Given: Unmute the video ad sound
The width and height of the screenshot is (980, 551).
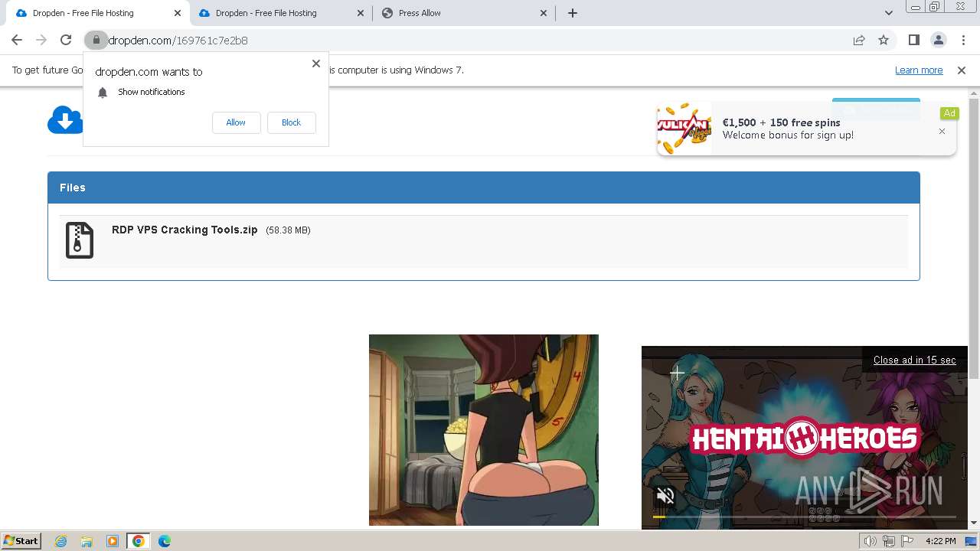Looking at the screenshot, I should pyautogui.click(x=665, y=496).
